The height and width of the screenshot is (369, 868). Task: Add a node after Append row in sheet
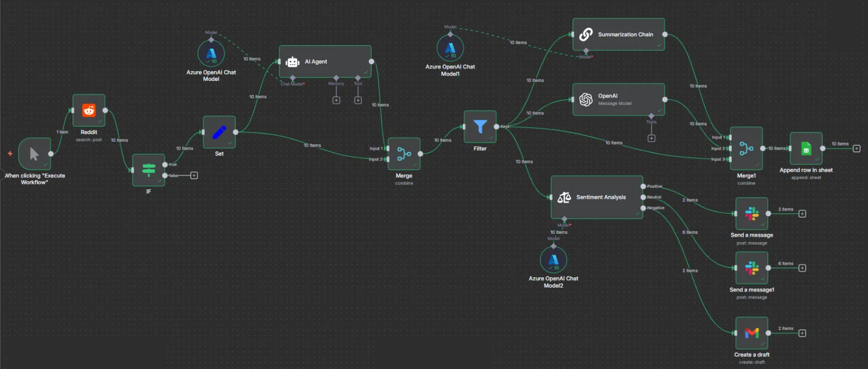(857, 149)
